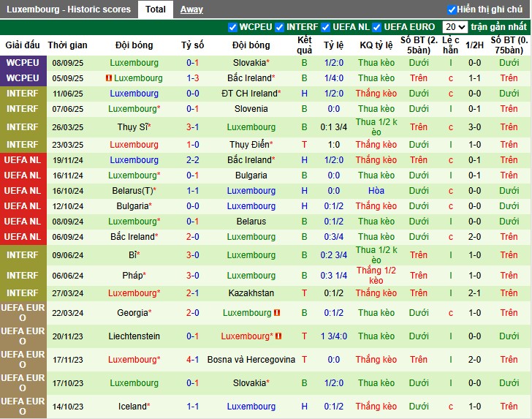This screenshot has width=532, height=419.
Task: Uncheck the INTERF filter checkbox
Action: click(x=279, y=27)
